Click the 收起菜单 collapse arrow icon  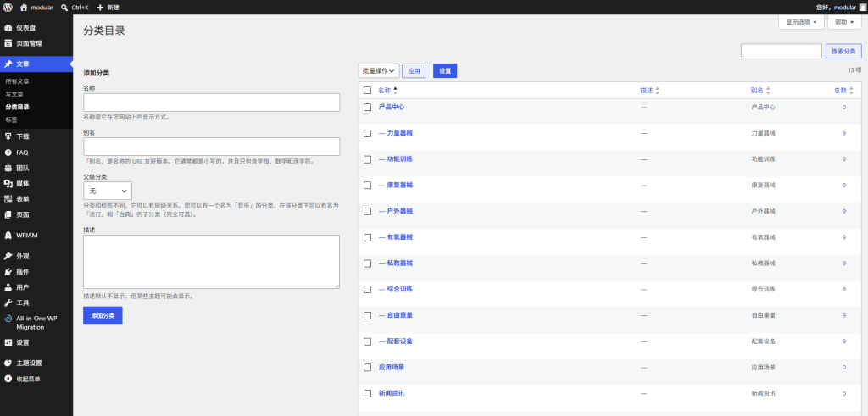pyautogui.click(x=8, y=379)
